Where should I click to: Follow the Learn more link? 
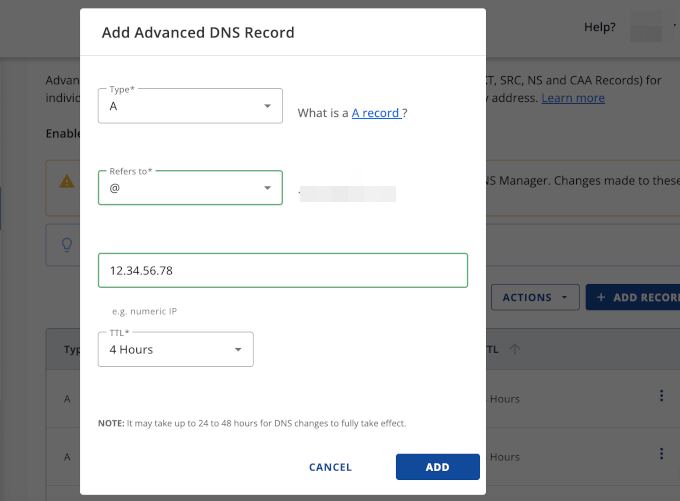pos(573,98)
